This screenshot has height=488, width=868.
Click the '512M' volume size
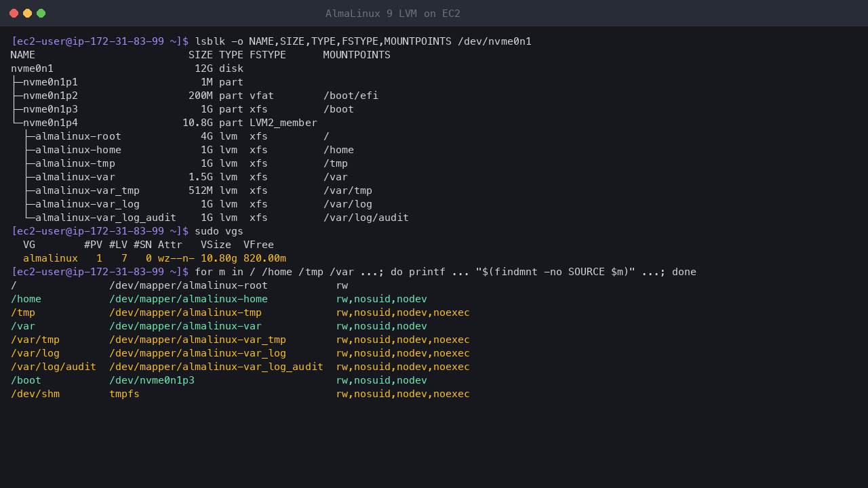coord(201,190)
